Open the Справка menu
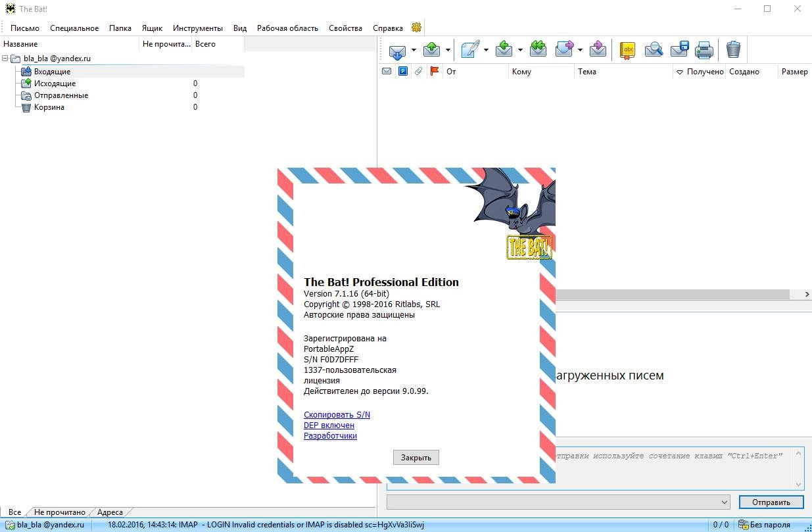The width and height of the screenshot is (812, 532). (388, 28)
